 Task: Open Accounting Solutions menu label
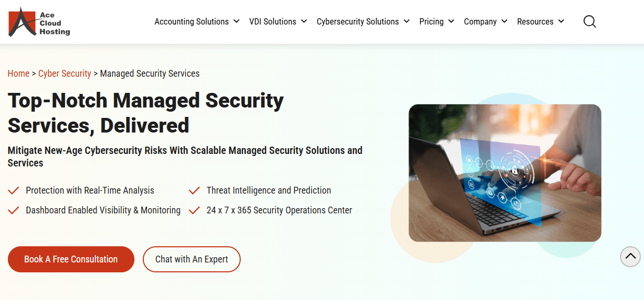pos(191,21)
